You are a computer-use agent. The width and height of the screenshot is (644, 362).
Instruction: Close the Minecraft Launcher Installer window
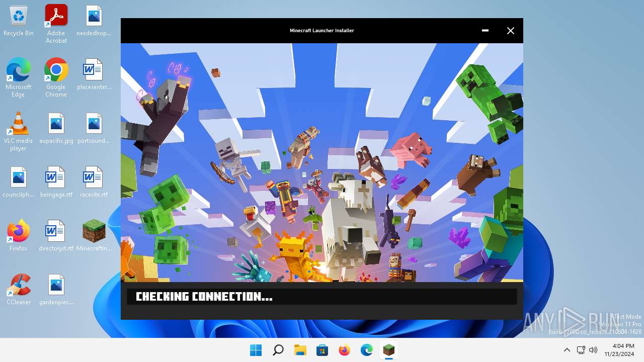pyautogui.click(x=510, y=31)
